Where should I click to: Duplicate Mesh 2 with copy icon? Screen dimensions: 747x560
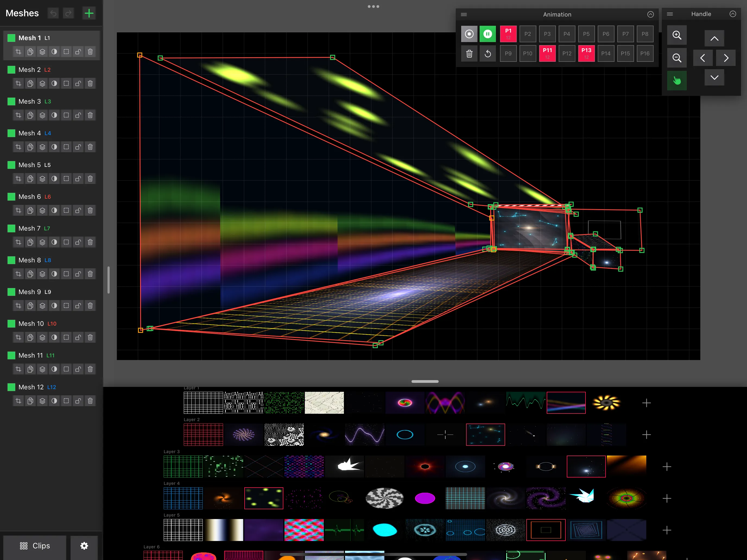[x=30, y=83]
